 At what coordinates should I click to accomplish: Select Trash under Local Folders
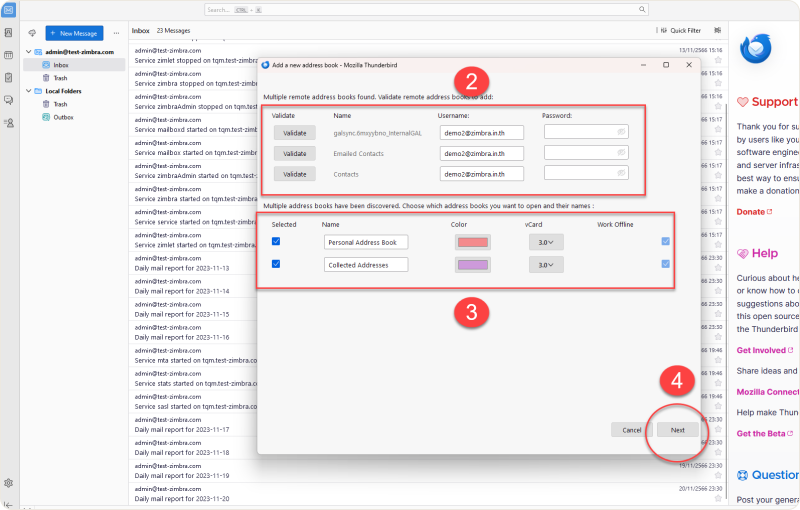pos(74,104)
